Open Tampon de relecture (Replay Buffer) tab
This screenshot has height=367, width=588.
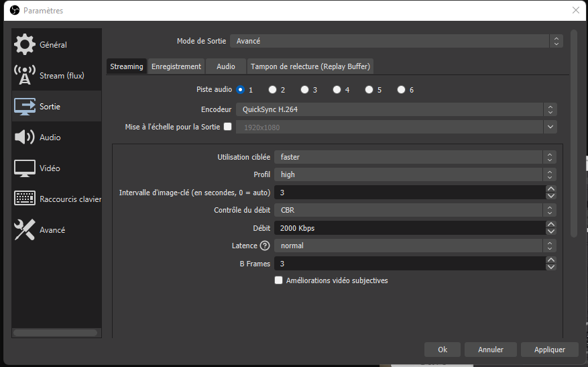pyautogui.click(x=310, y=66)
